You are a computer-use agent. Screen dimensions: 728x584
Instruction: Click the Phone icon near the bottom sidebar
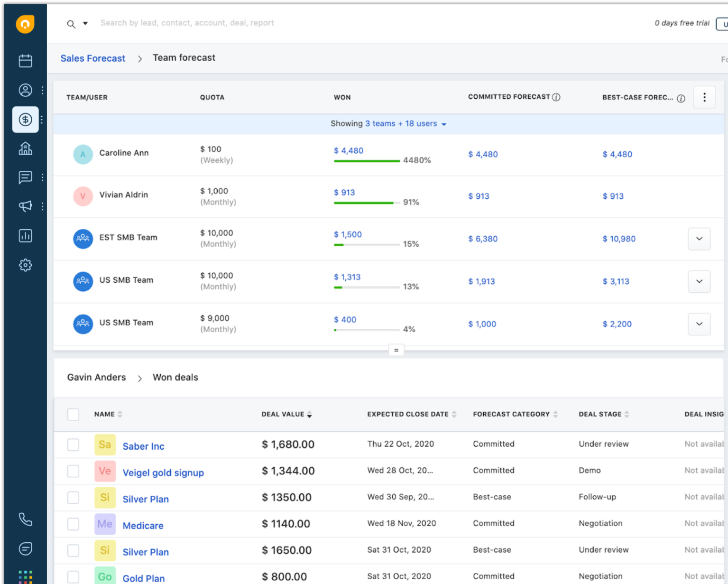(25, 519)
